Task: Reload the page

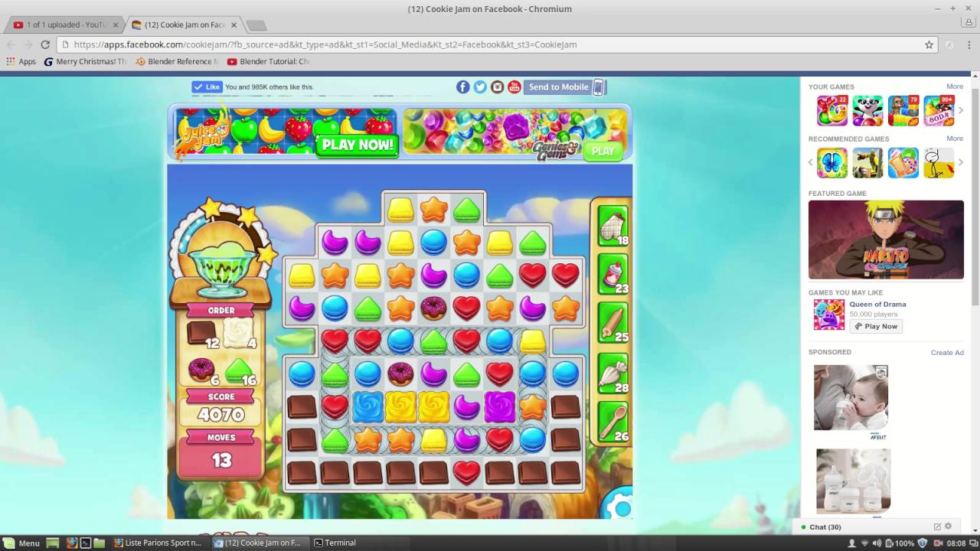Action: pos(45,44)
